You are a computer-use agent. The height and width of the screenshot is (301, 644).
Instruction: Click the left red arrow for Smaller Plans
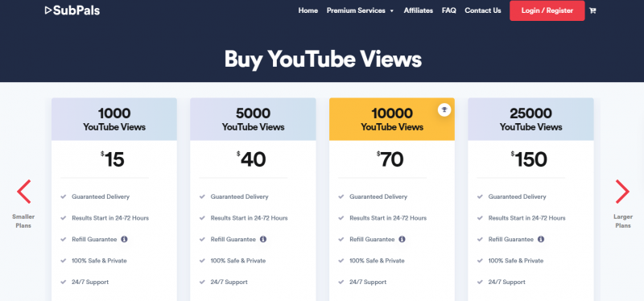[x=23, y=192]
